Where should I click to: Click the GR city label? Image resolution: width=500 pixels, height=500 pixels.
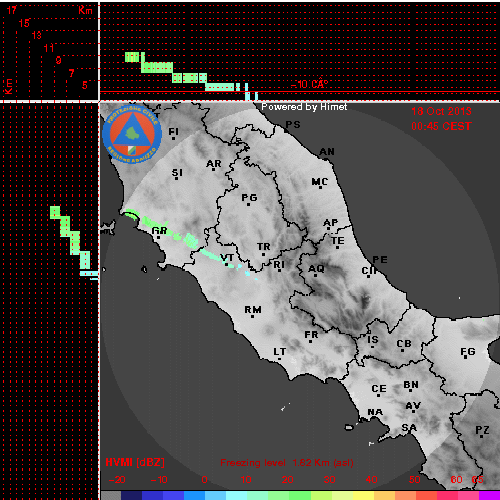pos(159,231)
